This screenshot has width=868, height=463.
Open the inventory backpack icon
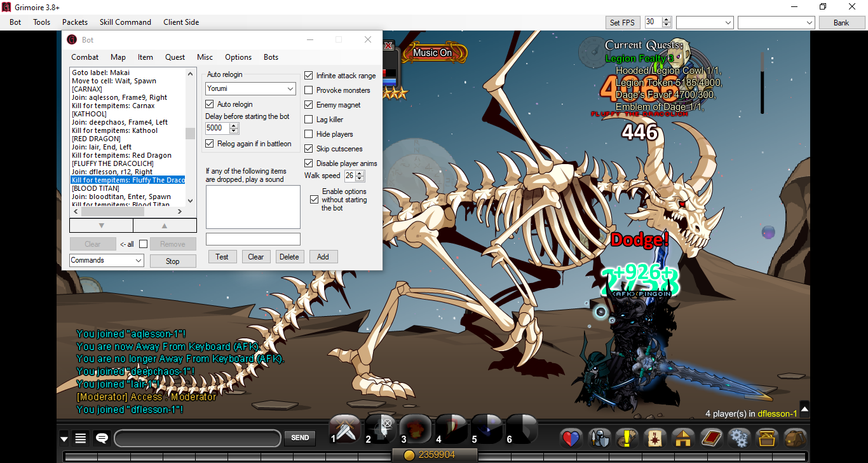coord(794,438)
